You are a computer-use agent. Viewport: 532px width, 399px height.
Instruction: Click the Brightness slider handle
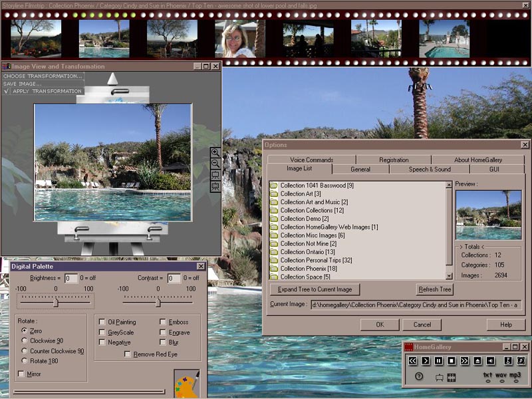coord(56,303)
